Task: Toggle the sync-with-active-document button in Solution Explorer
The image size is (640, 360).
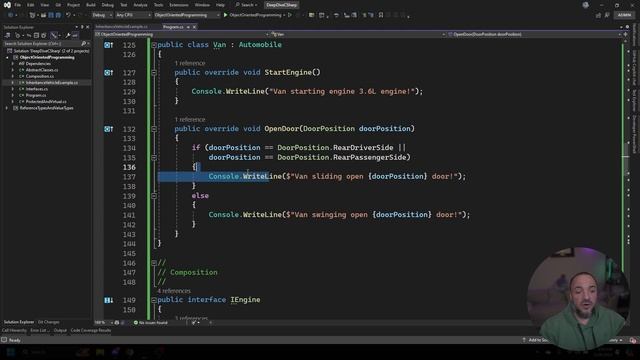Action: tap(29, 36)
